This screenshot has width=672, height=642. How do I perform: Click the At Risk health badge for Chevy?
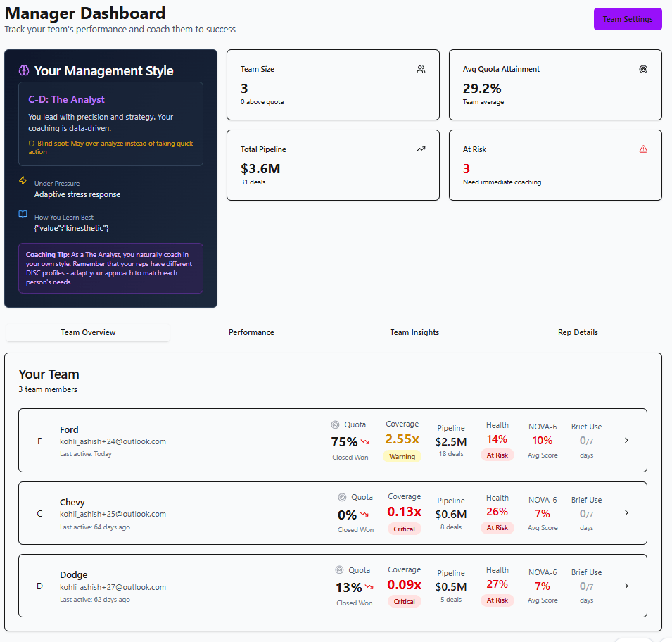[x=497, y=527]
